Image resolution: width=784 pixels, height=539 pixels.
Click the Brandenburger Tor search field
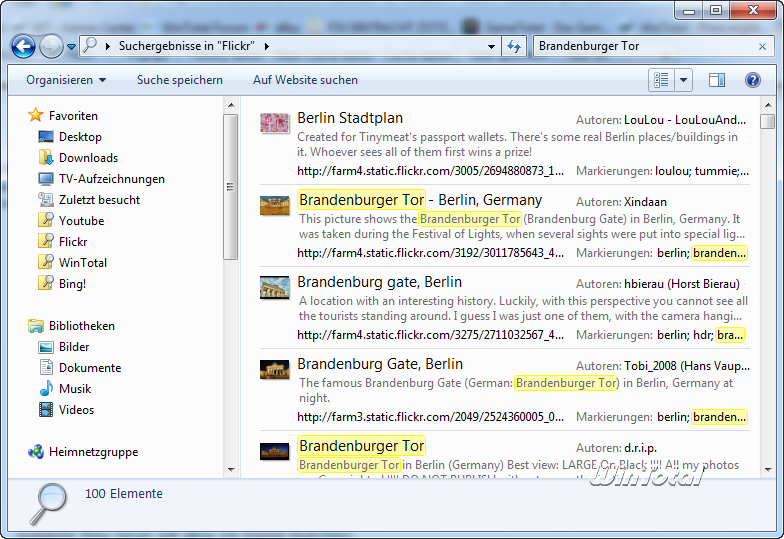[640, 46]
